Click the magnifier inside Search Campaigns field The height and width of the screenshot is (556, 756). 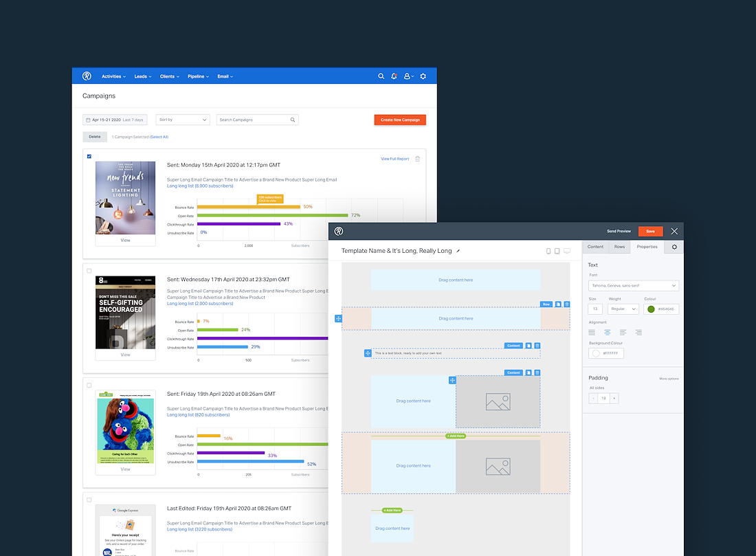(x=293, y=120)
